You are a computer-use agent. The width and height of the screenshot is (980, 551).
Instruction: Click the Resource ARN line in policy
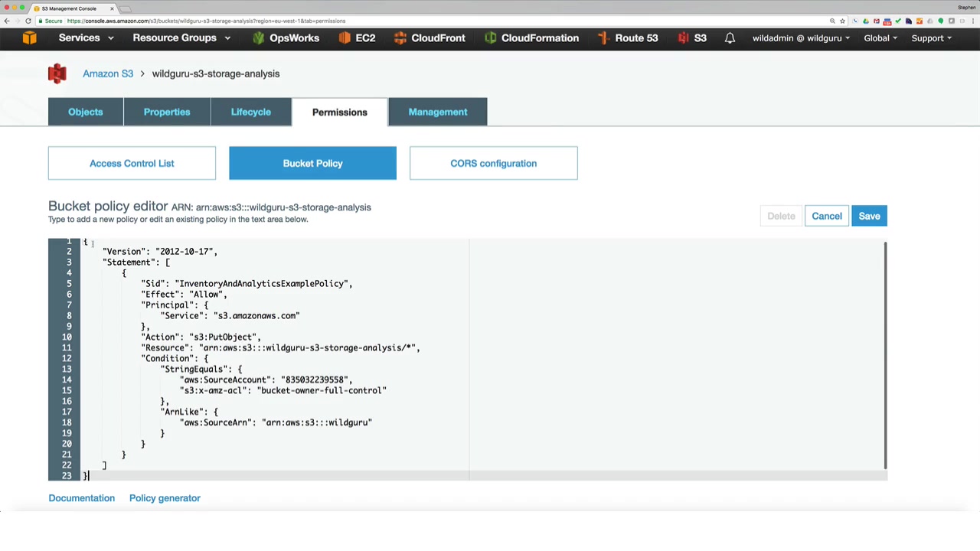tap(280, 347)
